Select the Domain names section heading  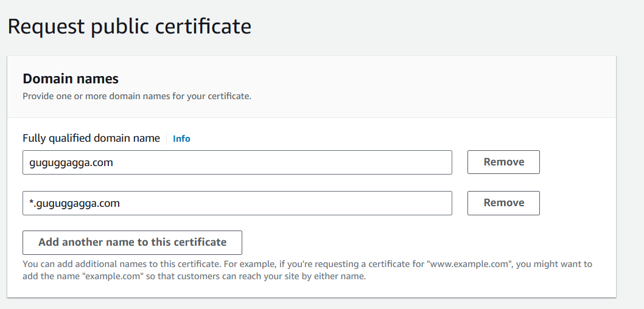(71, 78)
